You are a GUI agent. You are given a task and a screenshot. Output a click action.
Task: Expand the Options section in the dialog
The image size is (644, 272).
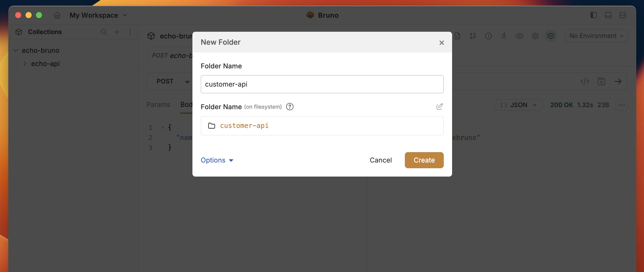pos(217,160)
